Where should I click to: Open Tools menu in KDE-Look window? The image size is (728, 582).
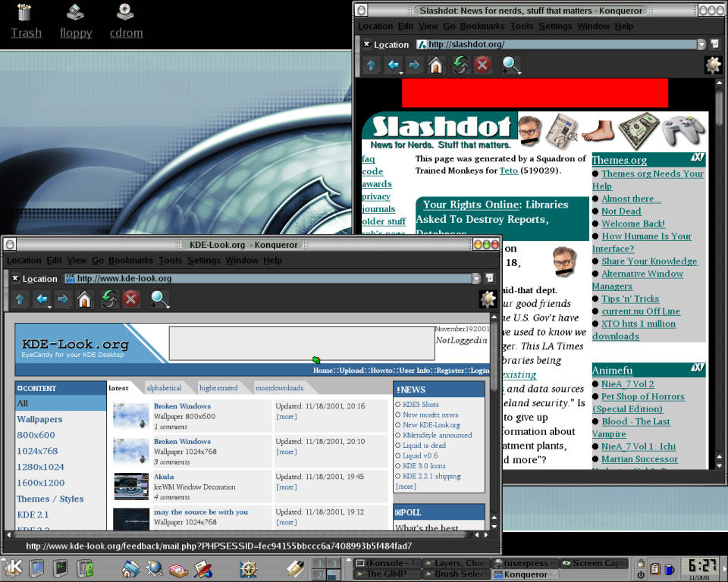coord(170,260)
